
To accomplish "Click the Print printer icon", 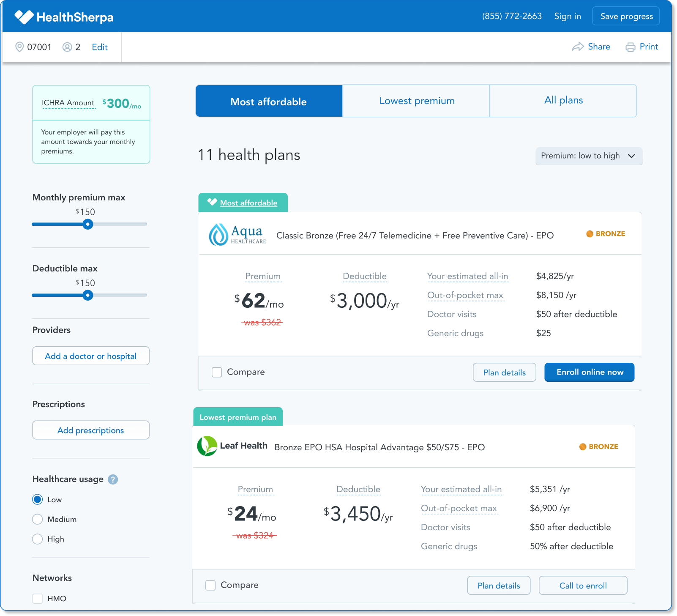I will 631,47.
